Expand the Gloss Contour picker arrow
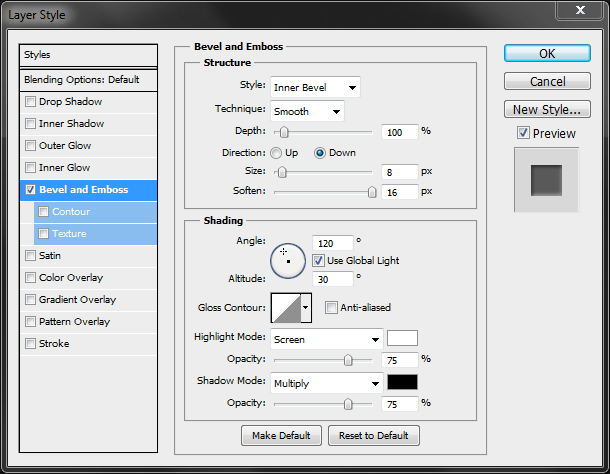The height and width of the screenshot is (474, 610). point(306,307)
